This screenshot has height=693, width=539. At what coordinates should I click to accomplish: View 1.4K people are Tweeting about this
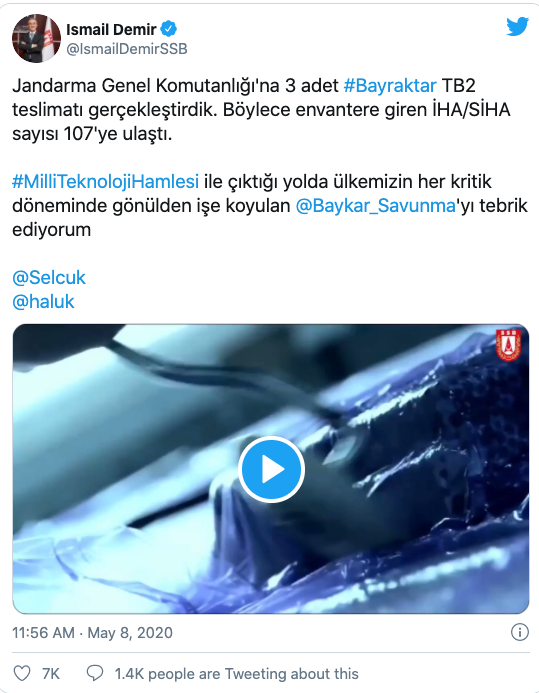236,674
